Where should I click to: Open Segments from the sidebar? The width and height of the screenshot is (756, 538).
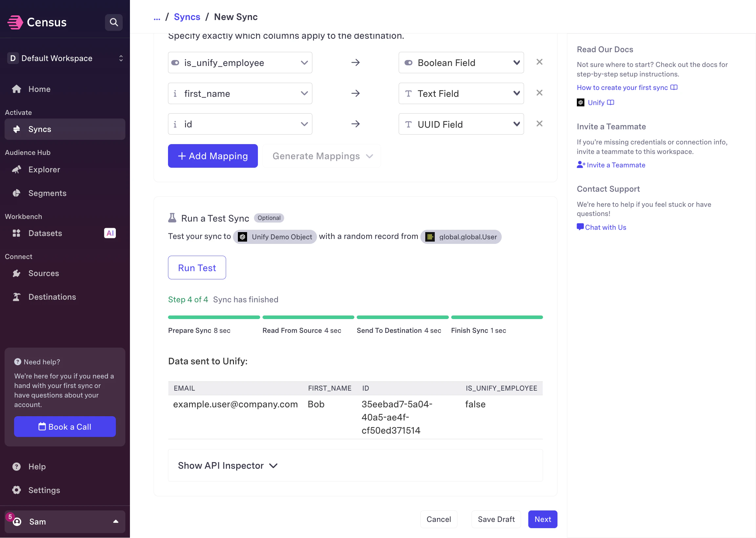point(47,193)
